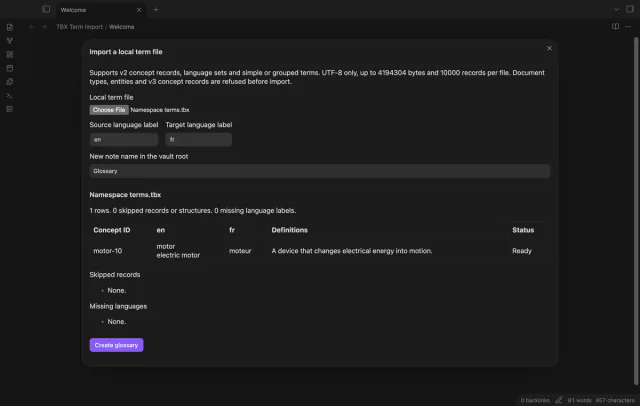Create new canvas from ribbon icon
640x406 pixels.
[x=10, y=54]
